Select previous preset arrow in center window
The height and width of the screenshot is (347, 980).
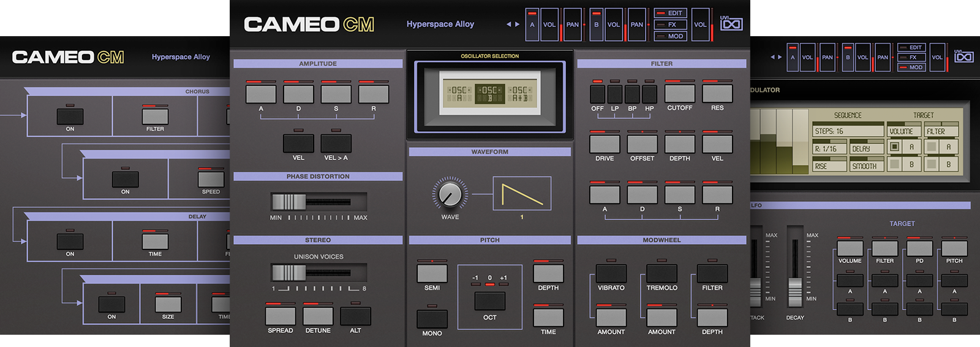coord(508,25)
